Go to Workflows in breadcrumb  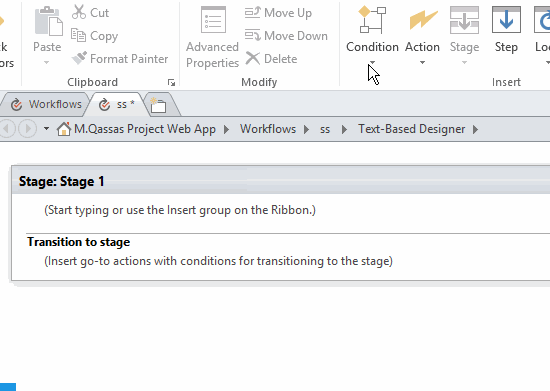(x=268, y=129)
